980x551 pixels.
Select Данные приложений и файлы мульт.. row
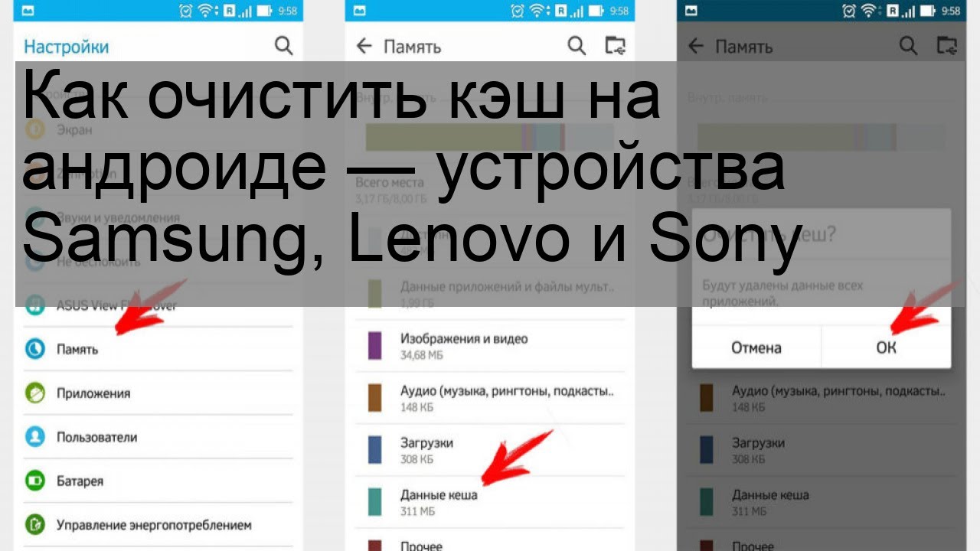[489, 294]
